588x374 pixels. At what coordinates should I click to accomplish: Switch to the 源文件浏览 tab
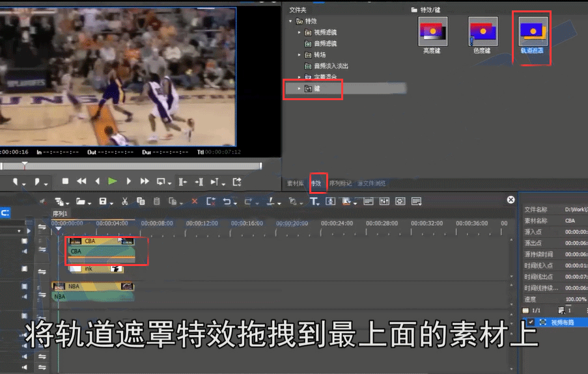(x=371, y=183)
